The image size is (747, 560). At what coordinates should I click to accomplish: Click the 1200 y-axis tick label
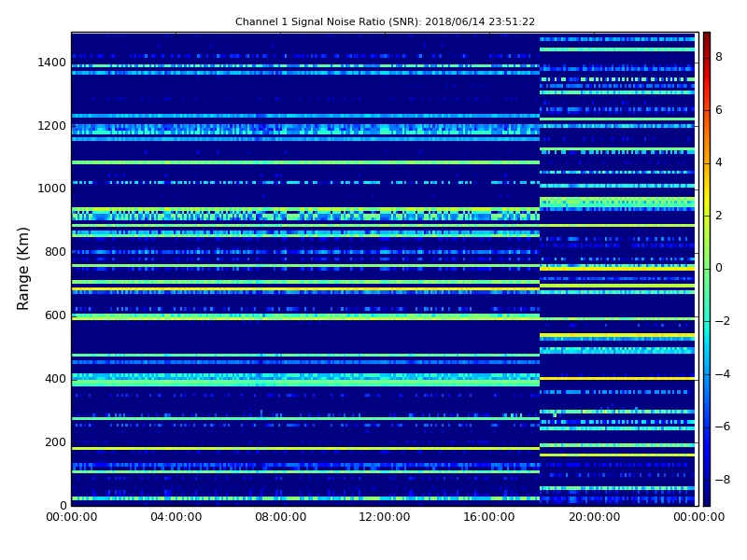[52, 126]
